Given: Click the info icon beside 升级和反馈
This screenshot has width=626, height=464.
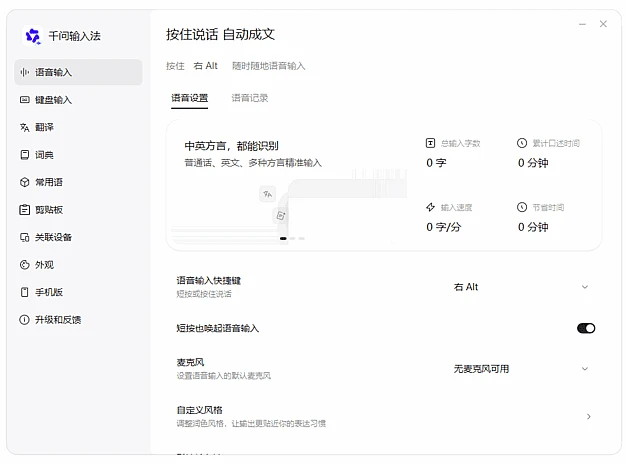Looking at the screenshot, I should tap(25, 319).
